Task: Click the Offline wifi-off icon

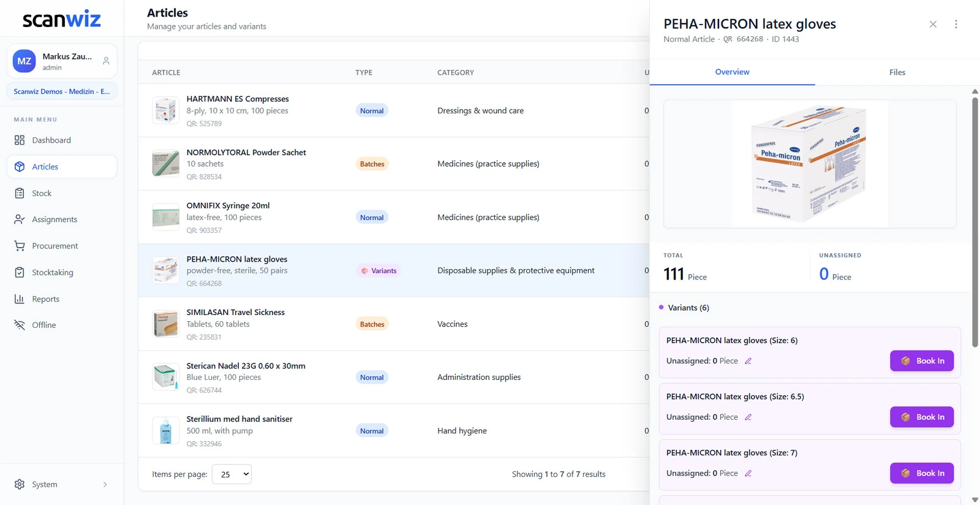Action: coord(20,325)
